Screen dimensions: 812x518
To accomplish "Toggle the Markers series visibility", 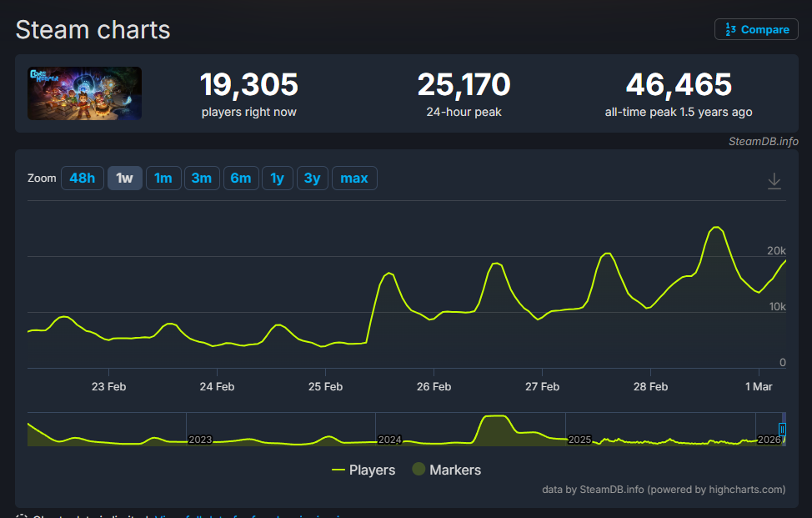I will pyautogui.click(x=447, y=470).
